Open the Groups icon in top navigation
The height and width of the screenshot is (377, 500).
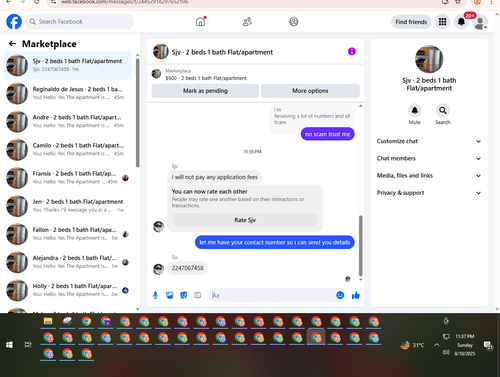pos(294,22)
